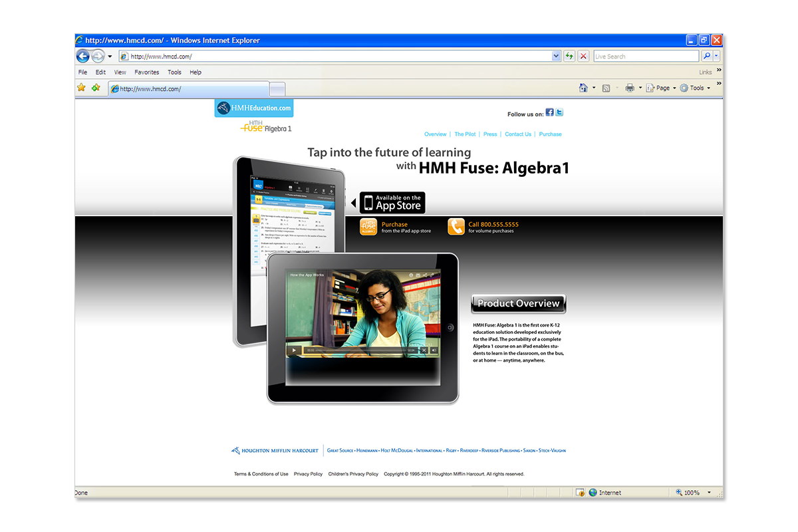The height and width of the screenshot is (532, 798).
Task: Open a new blank tab
Action: pyautogui.click(x=278, y=89)
